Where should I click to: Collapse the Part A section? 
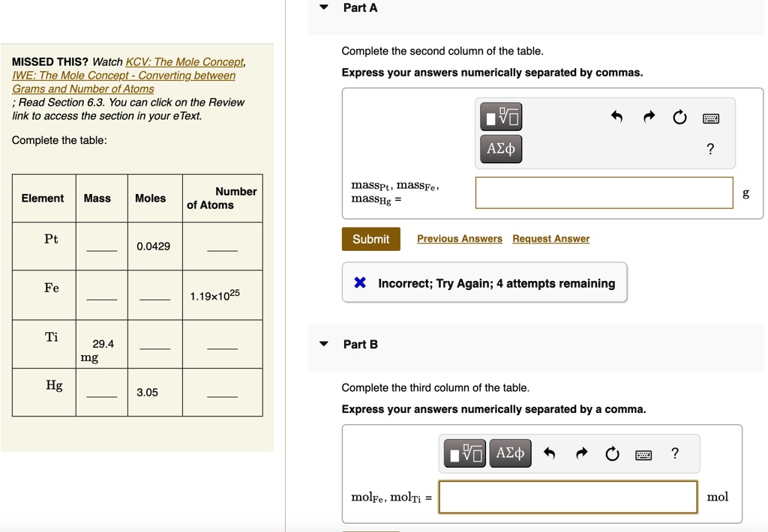point(323,7)
